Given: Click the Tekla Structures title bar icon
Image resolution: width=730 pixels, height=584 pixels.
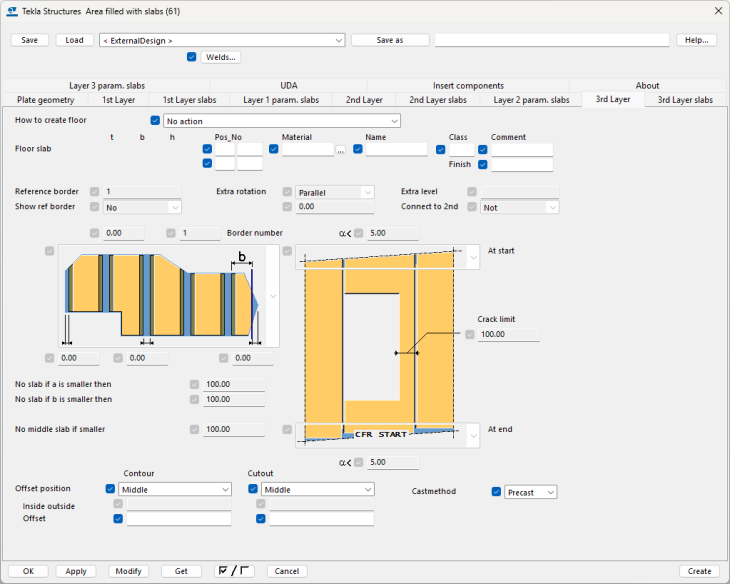Looking at the screenshot, I should [12, 11].
